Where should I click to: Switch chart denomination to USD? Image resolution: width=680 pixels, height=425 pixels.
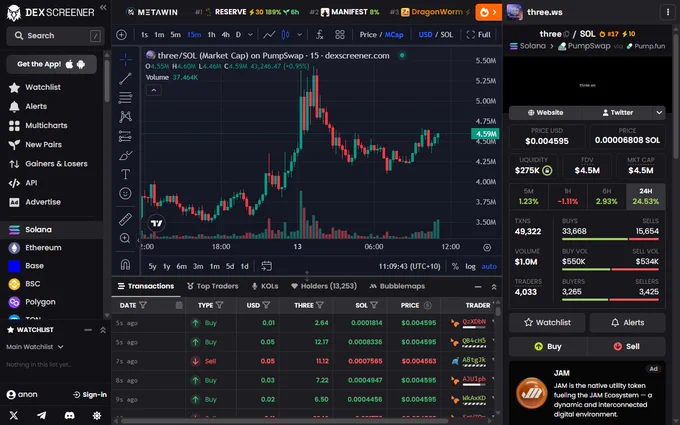tap(425, 35)
